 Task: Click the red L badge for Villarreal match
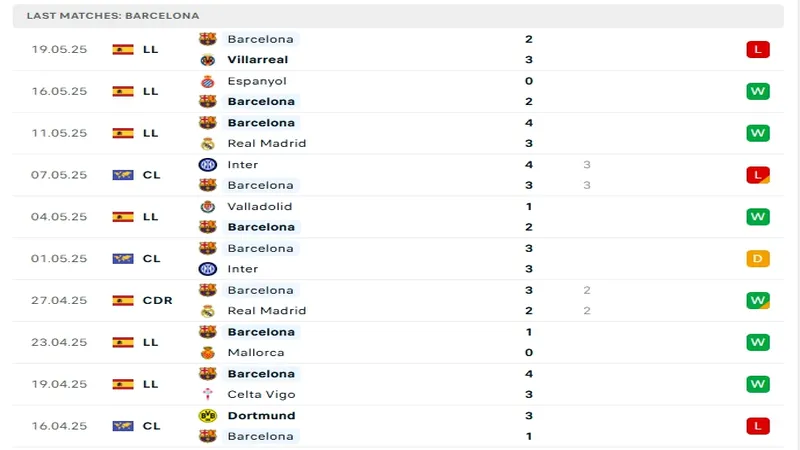[757, 49]
